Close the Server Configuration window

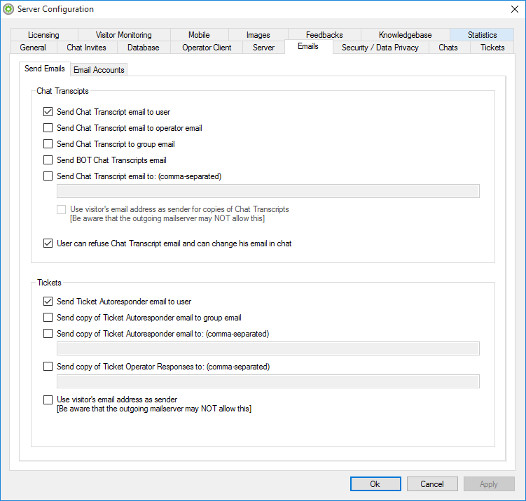point(514,9)
